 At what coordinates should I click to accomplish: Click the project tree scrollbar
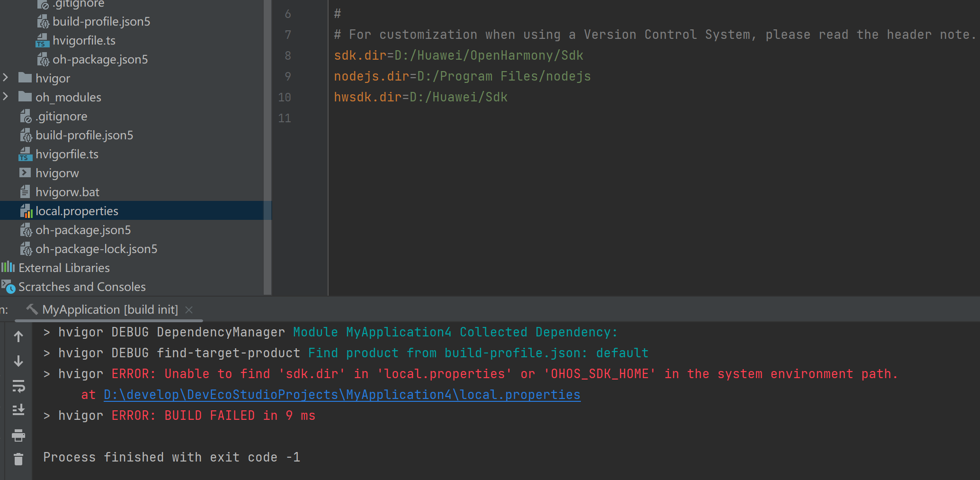coord(268,142)
